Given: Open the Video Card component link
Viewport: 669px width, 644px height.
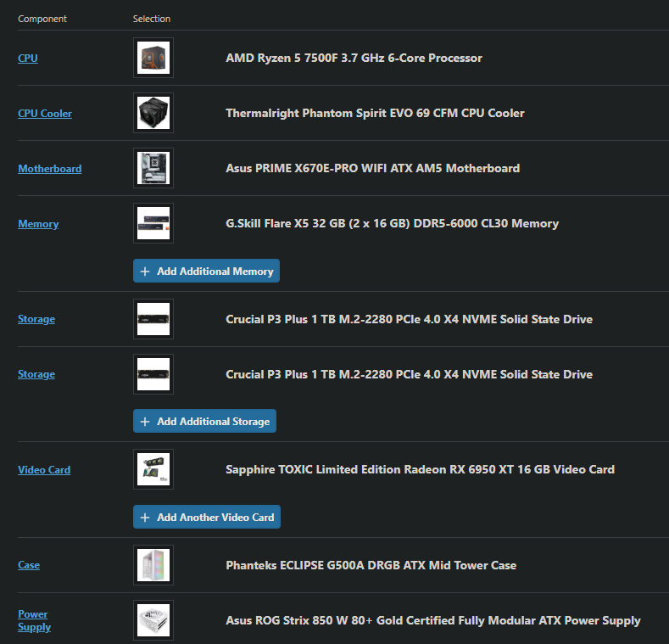Looking at the screenshot, I should click(44, 470).
